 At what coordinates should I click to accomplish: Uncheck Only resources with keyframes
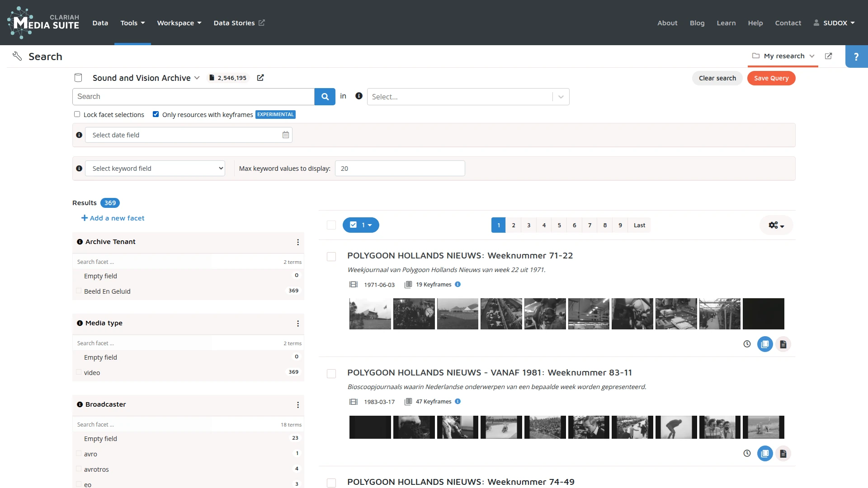[x=156, y=114]
